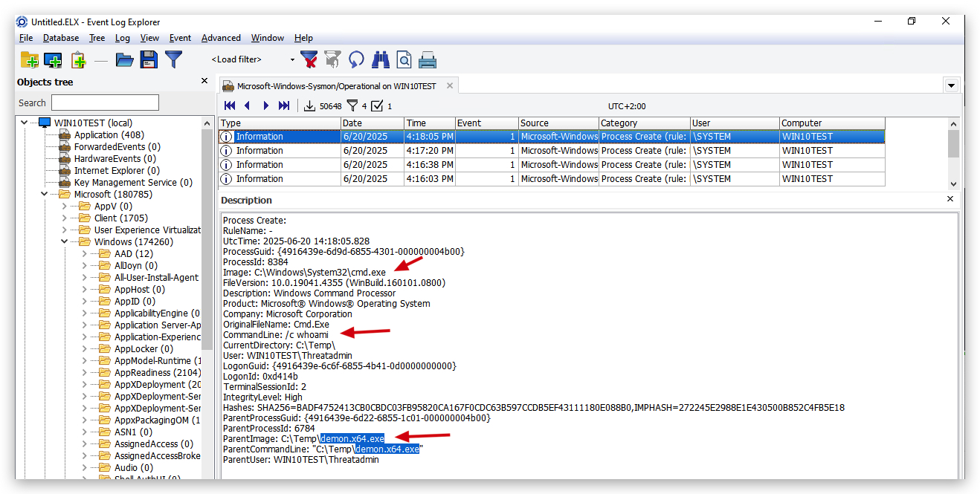980x494 pixels.
Task: Click the binoculars find icon
Action: coord(381,59)
